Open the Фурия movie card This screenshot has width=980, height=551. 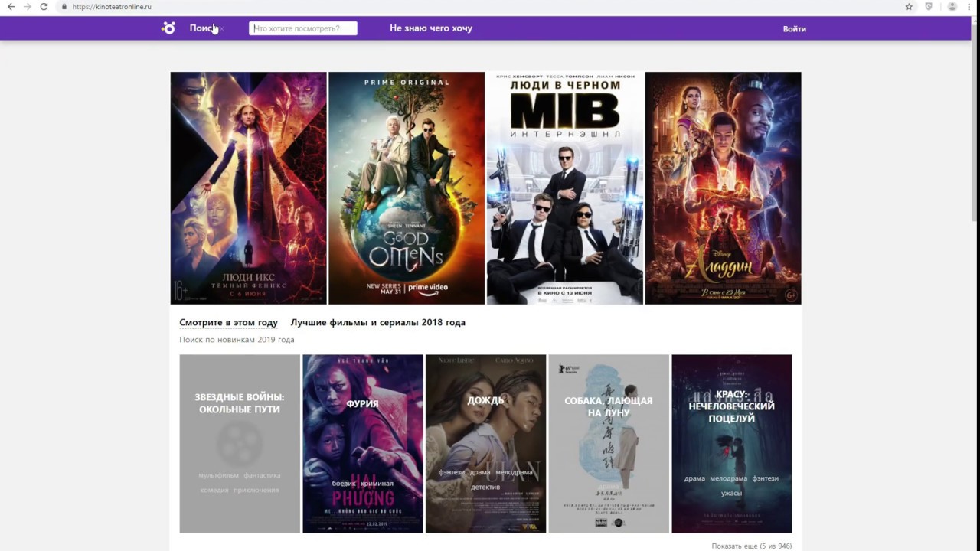pos(363,444)
